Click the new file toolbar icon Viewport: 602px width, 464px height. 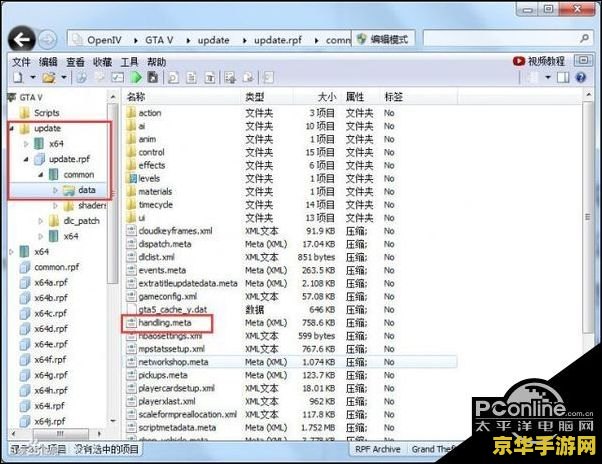tap(18, 78)
